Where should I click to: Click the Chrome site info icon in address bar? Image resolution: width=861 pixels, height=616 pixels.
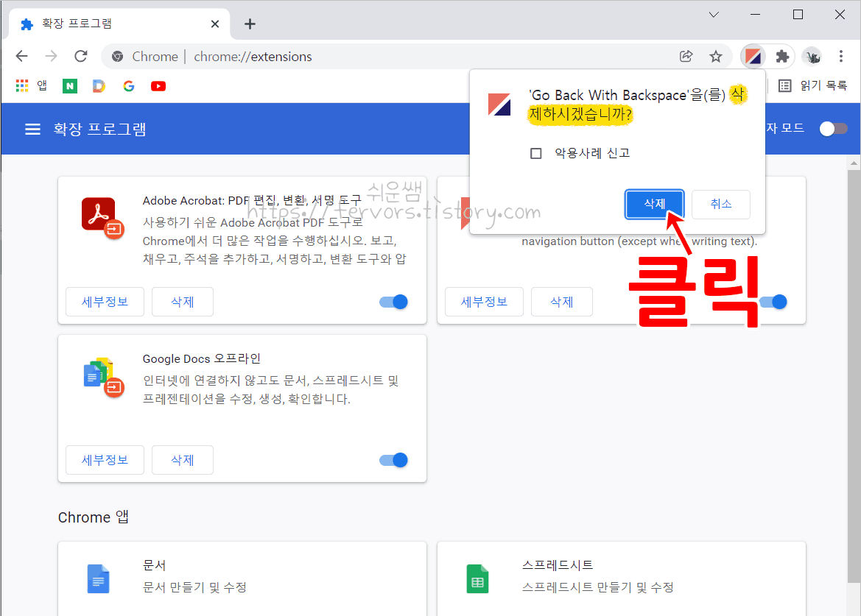(117, 57)
